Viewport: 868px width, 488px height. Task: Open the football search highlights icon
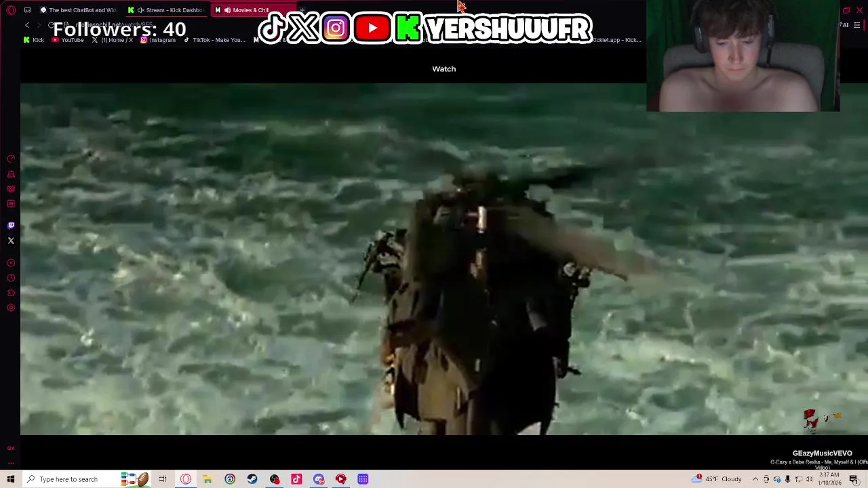point(135,479)
